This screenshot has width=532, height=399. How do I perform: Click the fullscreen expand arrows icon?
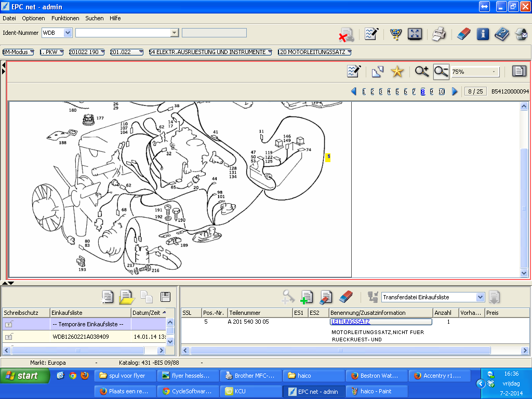point(415,34)
